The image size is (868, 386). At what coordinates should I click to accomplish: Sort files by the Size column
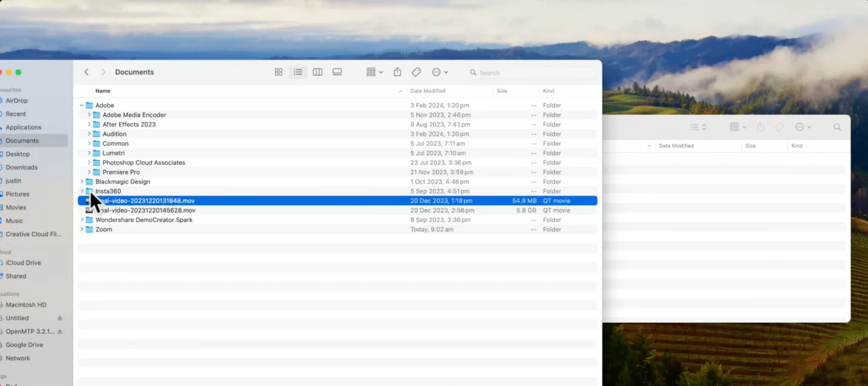click(x=501, y=90)
